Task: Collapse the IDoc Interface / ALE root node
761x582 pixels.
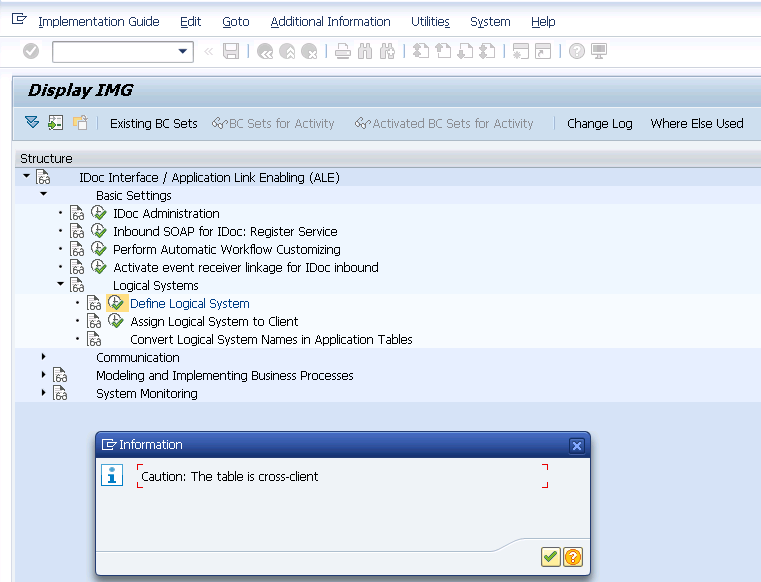Action: [26, 176]
